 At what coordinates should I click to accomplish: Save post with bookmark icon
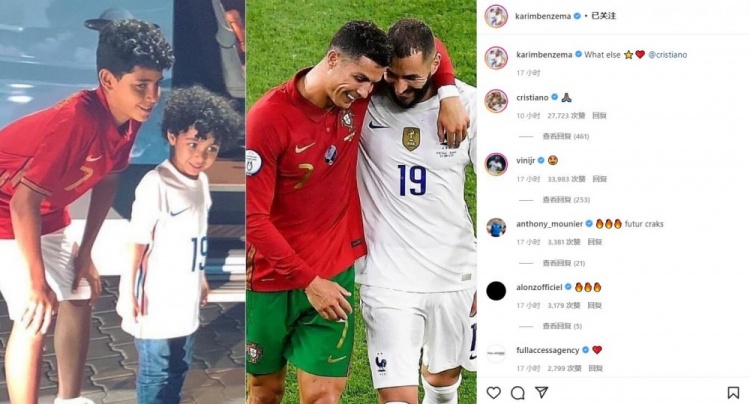[733, 393]
